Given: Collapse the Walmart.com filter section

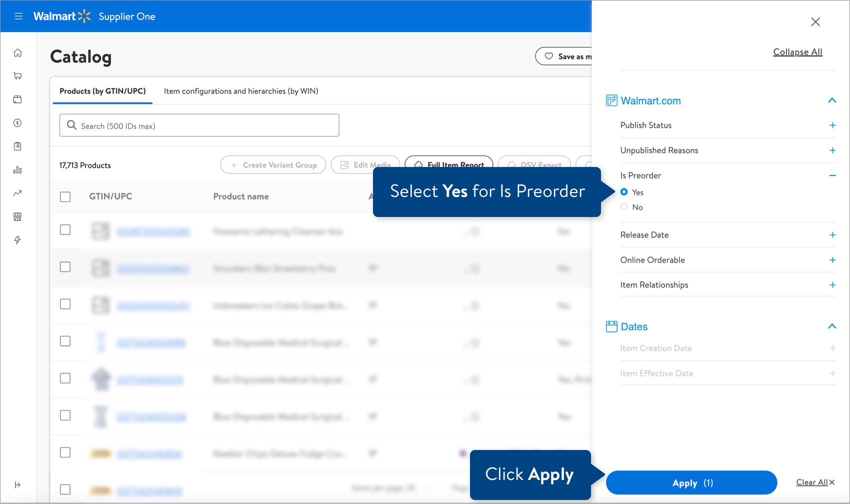Looking at the screenshot, I should point(832,100).
